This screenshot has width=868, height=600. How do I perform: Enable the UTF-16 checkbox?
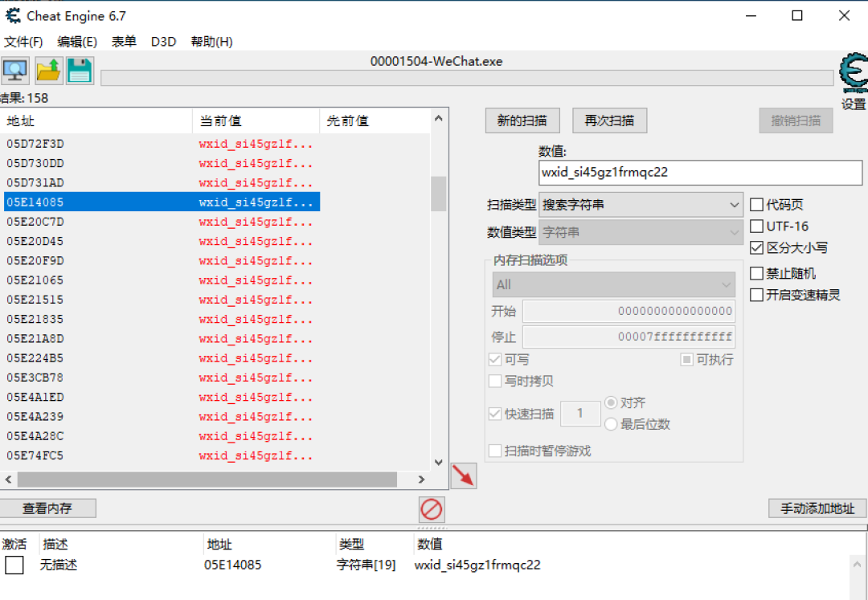click(756, 227)
